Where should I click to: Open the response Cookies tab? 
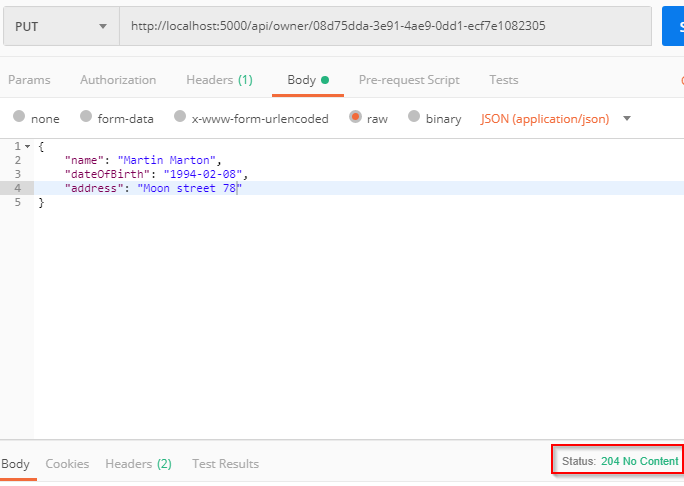(x=67, y=464)
